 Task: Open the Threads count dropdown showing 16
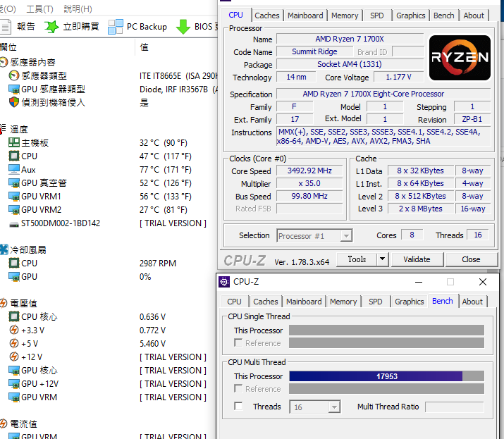tap(334, 407)
